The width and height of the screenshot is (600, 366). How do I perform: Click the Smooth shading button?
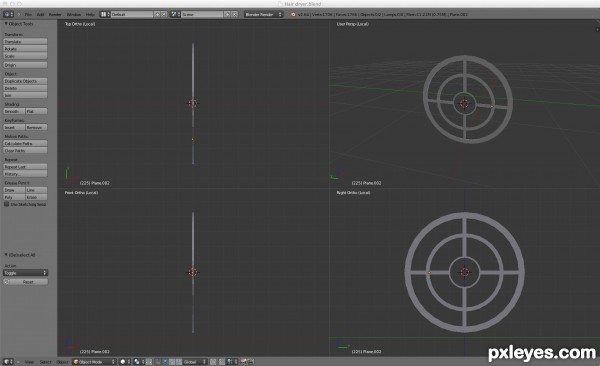(14, 111)
